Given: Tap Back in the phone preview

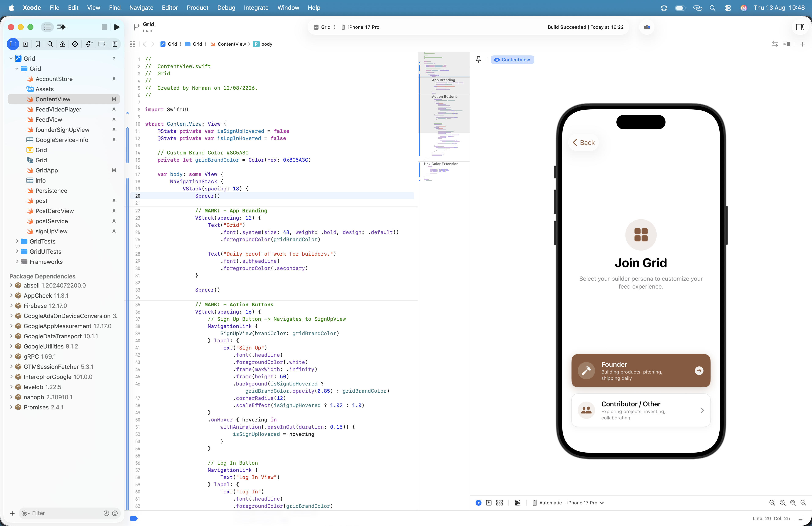Looking at the screenshot, I should (x=583, y=143).
